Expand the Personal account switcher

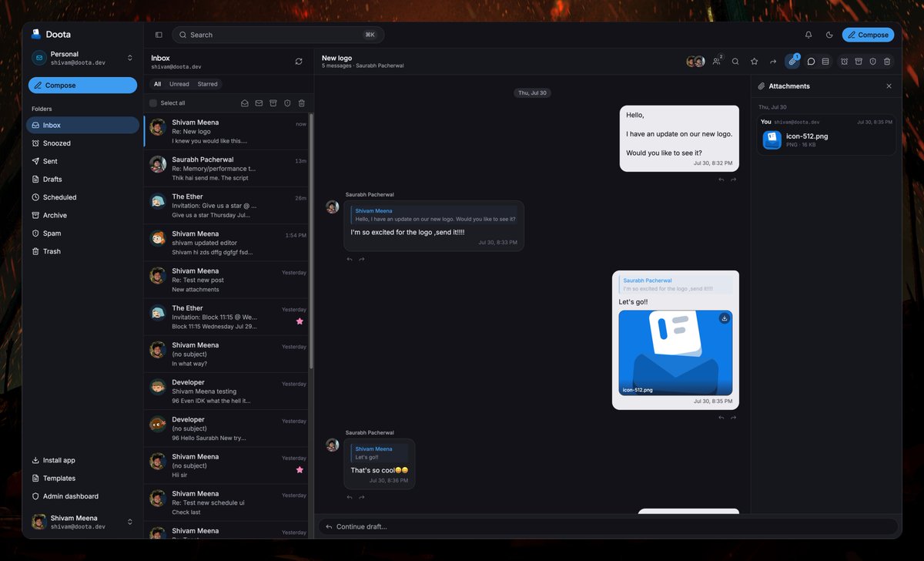coord(82,58)
